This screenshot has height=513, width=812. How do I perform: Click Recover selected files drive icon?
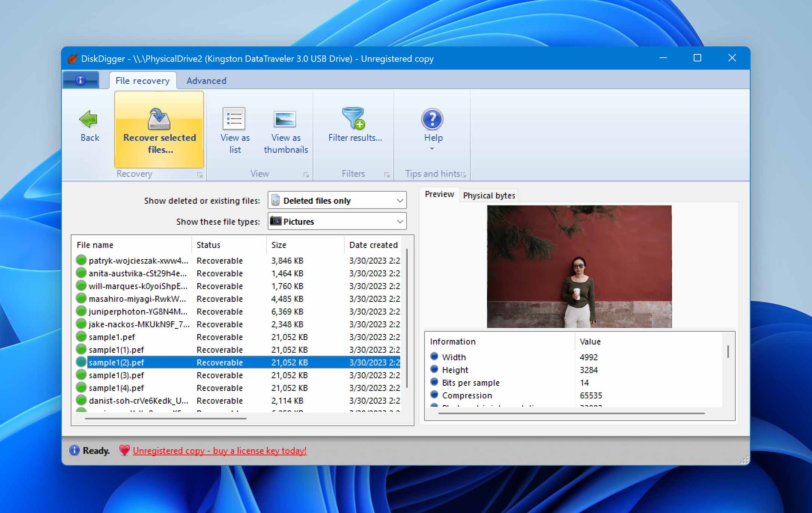click(159, 119)
